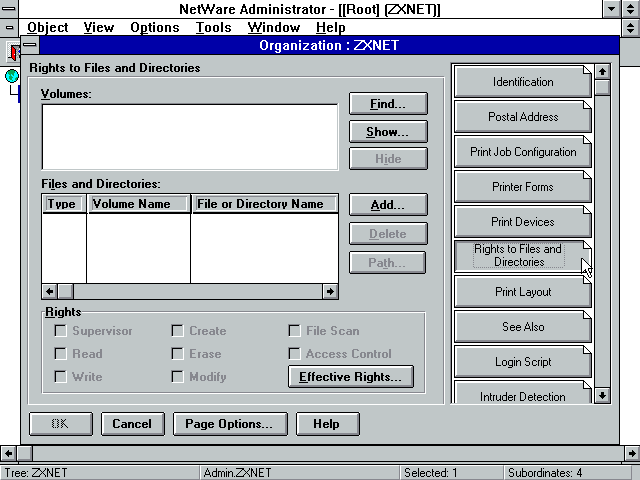
Task: Click the main window scroll left arrow
Action: point(8,453)
